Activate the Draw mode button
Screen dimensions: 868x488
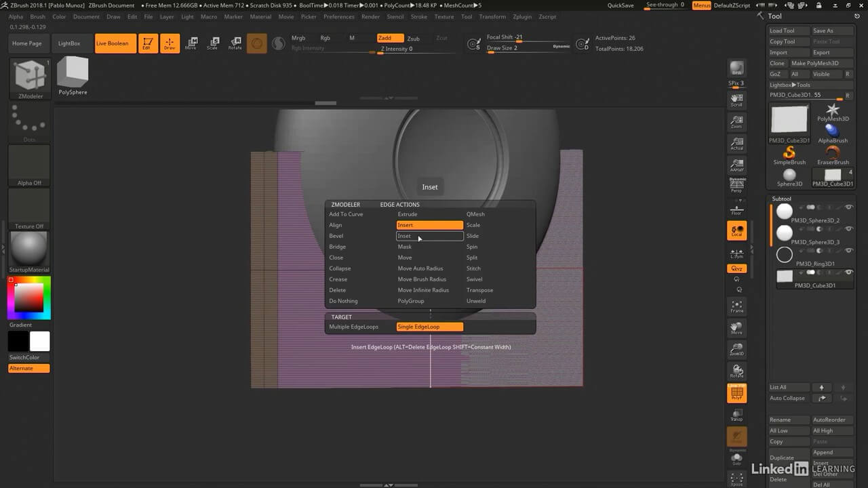coord(170,43)
